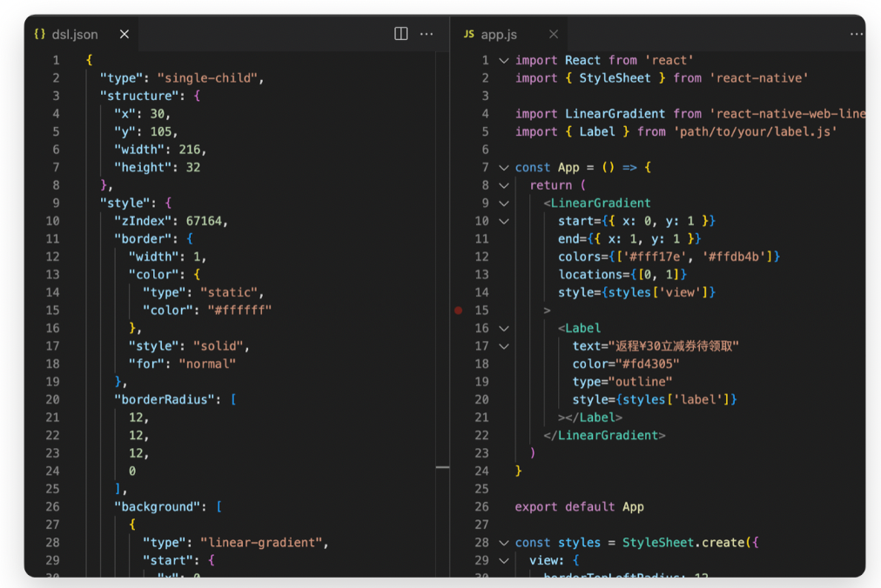This screenshot has height=588, width=881.
Task: Click the export default App line
Action: 579,506
